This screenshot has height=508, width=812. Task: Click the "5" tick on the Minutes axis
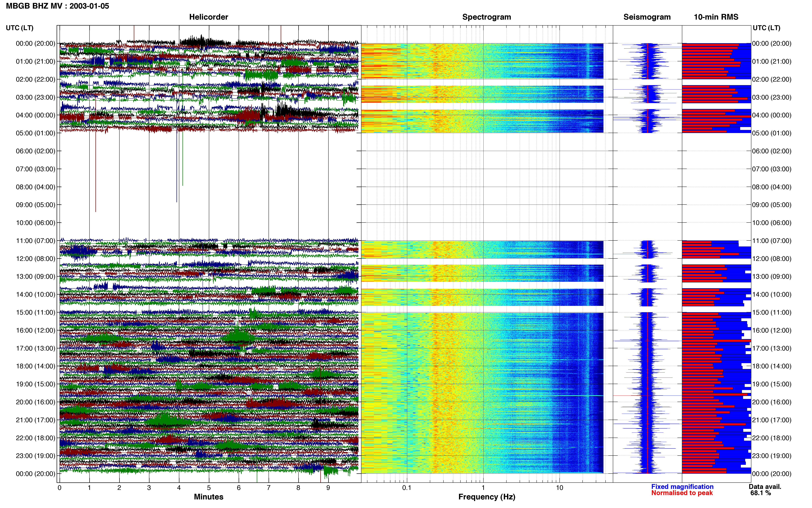(209, 488)
